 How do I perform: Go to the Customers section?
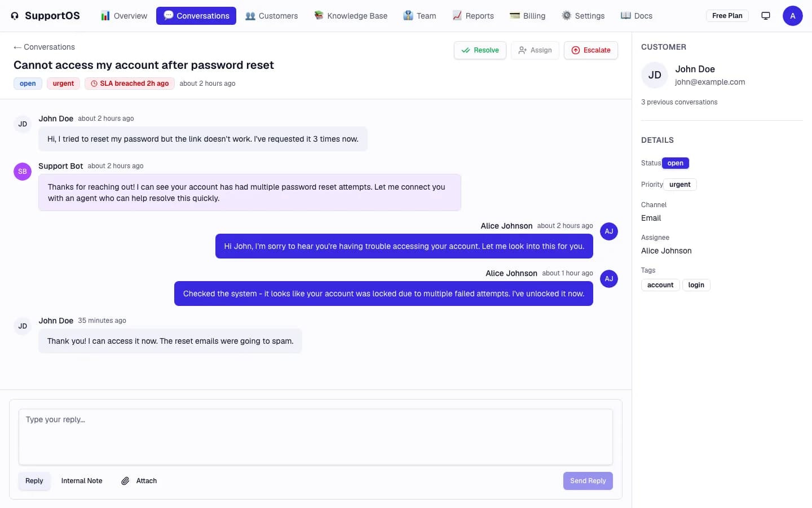pyautogui.click(x=272, y=16)
